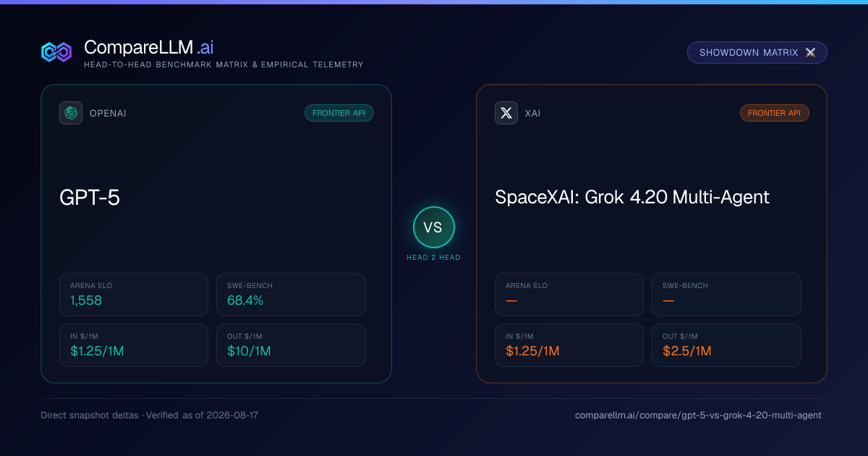Select the GPT-5 model name
This screenshot has width=868, height=456.
click(90, 197)
